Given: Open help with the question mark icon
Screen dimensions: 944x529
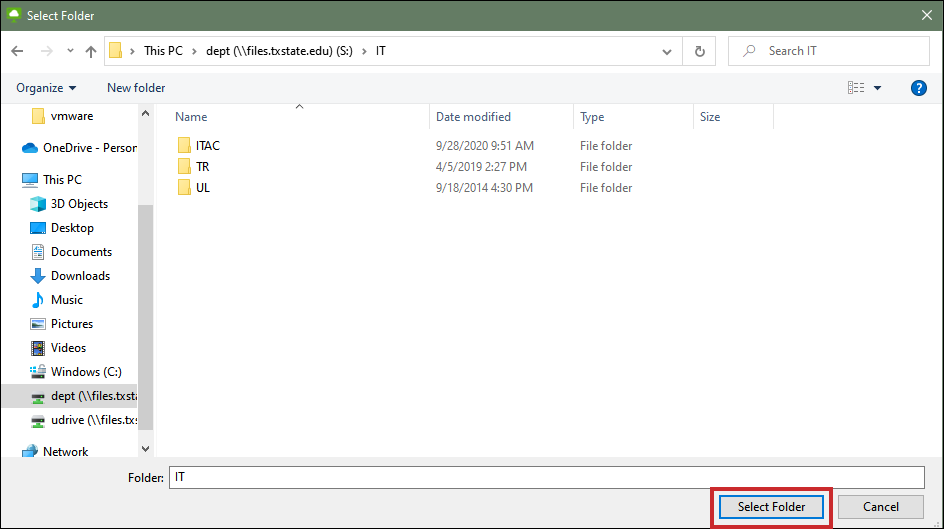Looking at the screenshot, I should (x=919, y=88).
